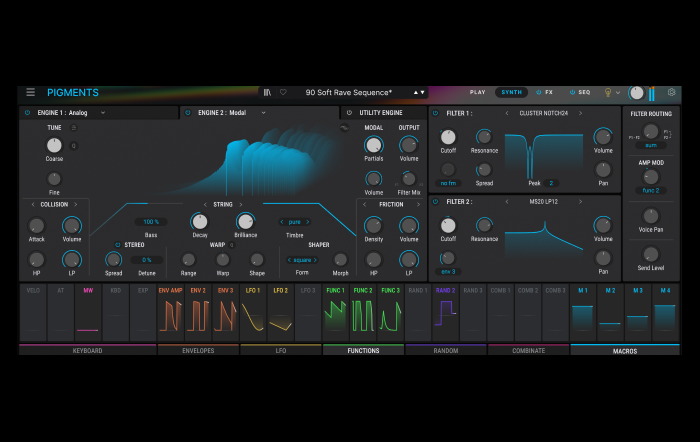This screenshot has width=700, height=442.
Task: Select next shaper Form after square
Action: [315, 260]
